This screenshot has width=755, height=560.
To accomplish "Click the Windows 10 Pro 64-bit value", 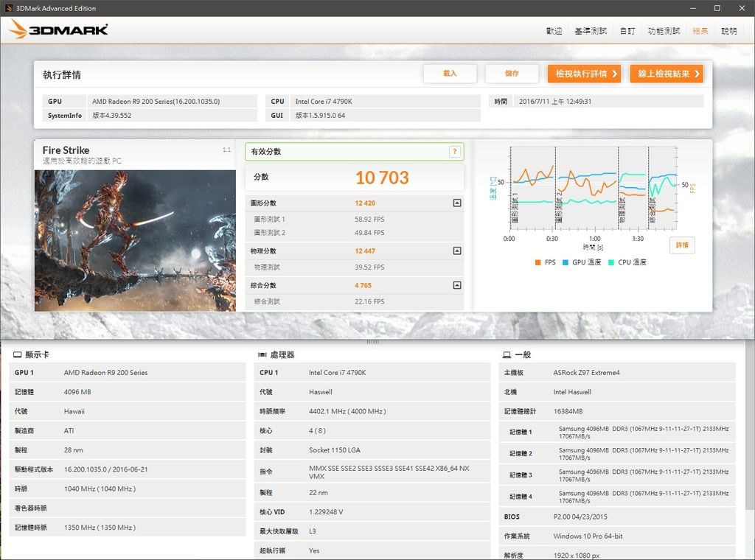I will 588,536.
